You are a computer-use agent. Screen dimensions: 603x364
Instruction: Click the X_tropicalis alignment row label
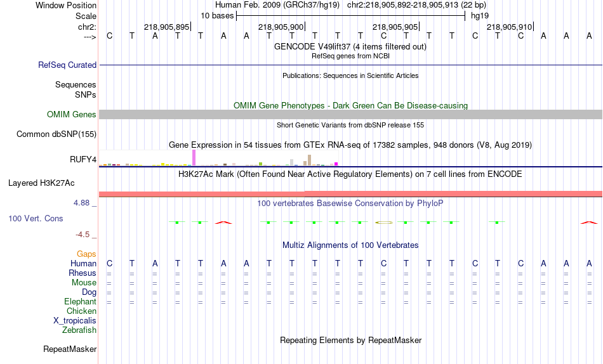75,321
